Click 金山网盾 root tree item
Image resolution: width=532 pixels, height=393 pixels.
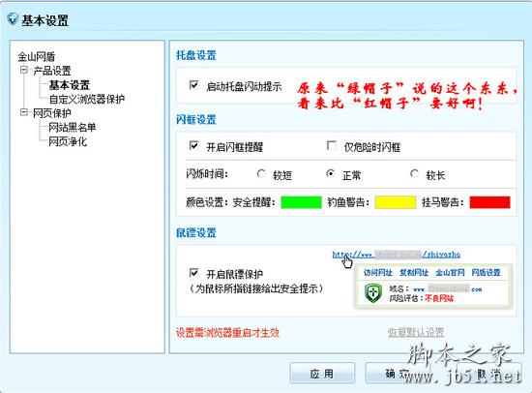(x=37, y=56)
